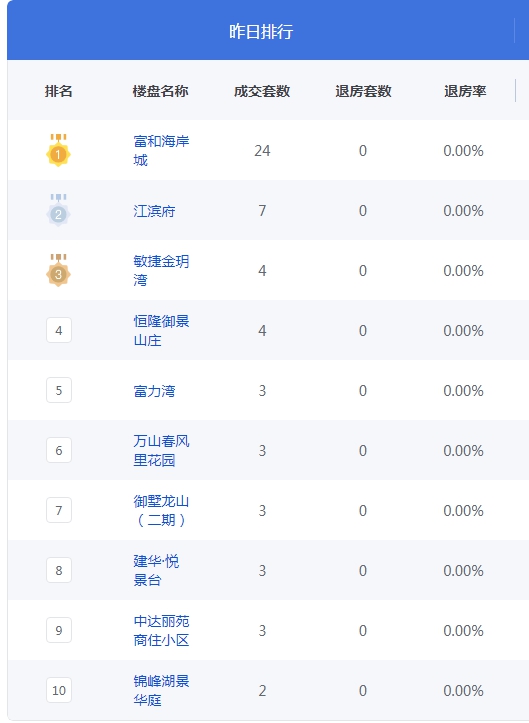The image size is (529, 723).
Task: Open the 中达丽苑商住小区 property link
Action: [161, 630]
